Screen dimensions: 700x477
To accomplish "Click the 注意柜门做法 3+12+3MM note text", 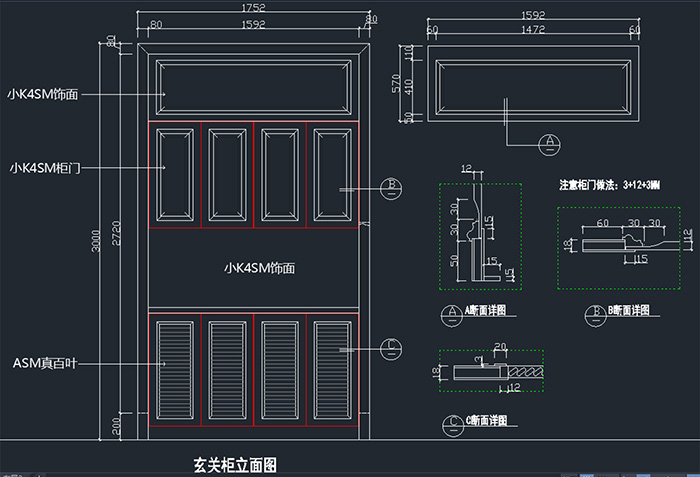I will click(x=609, y=185).
